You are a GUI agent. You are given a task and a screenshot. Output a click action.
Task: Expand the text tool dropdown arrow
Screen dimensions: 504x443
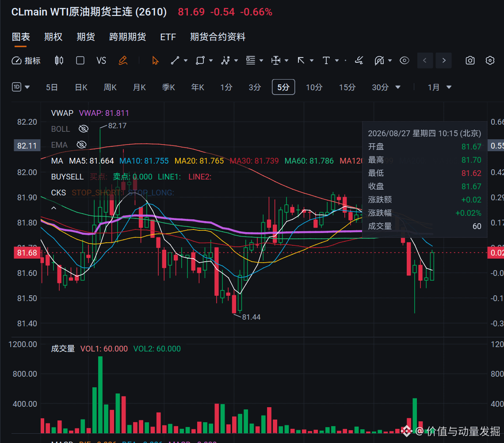pos(337,61)
